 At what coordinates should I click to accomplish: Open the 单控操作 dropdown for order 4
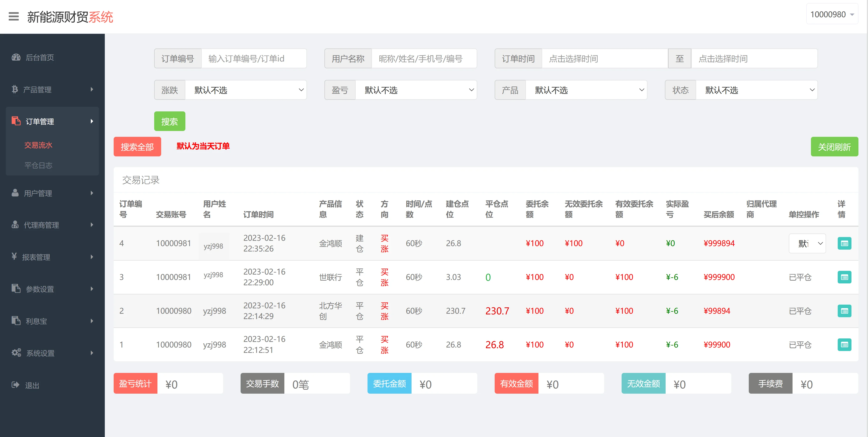[x=807, y=244]
